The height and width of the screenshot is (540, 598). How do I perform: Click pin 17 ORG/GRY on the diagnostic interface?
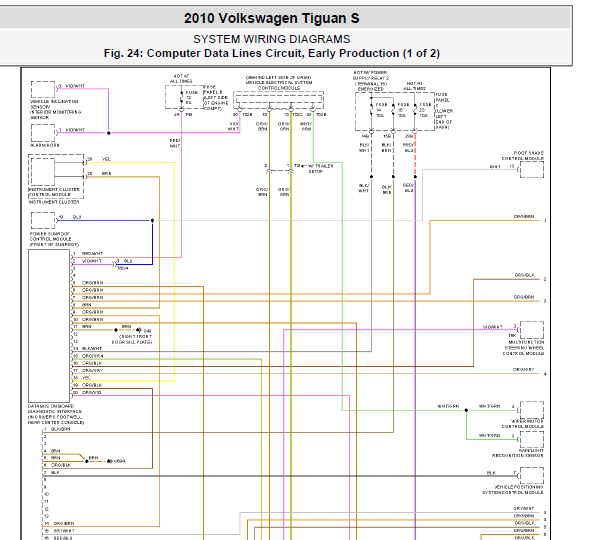pos(88,370)
